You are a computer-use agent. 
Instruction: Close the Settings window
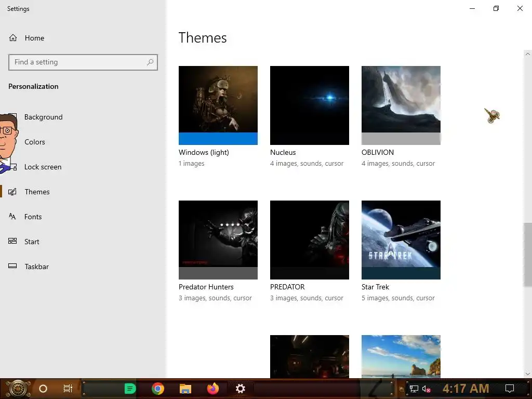point(520,8)
